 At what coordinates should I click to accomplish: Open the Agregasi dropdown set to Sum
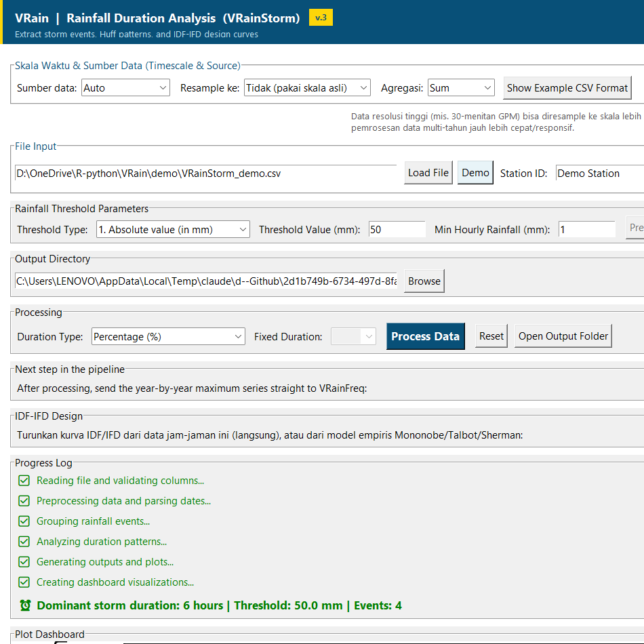461,88
